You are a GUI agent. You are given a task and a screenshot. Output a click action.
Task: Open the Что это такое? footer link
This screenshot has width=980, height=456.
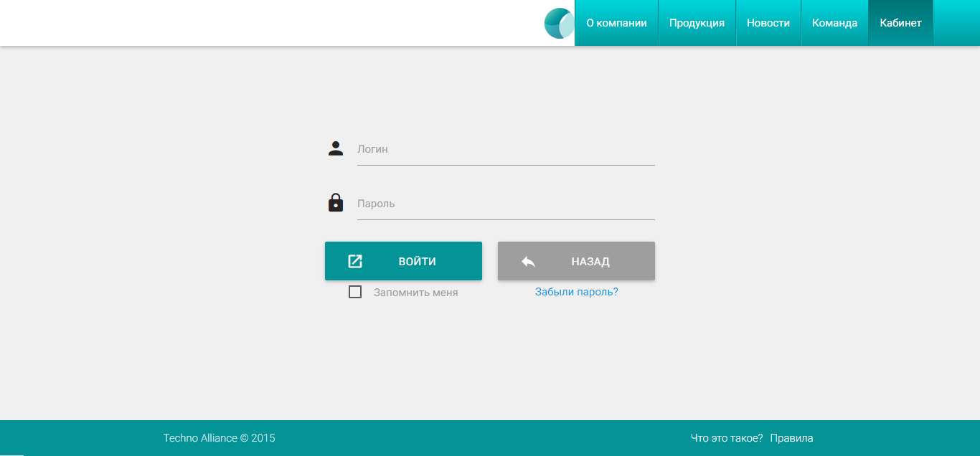(x=726, y=438)
